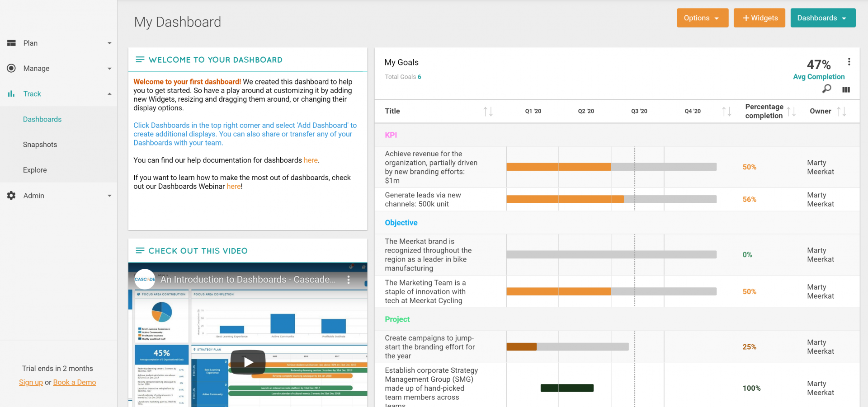
Task: Click 'Click Dashboards in the top right corner' blue text
Action: point(245,134)
